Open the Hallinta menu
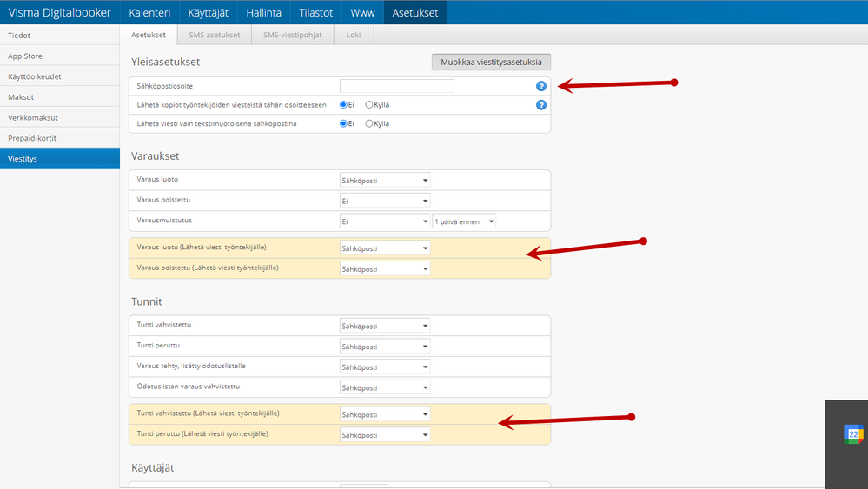Image resolution: width=868 pixels, height=489 pixels. click(263, 12)
